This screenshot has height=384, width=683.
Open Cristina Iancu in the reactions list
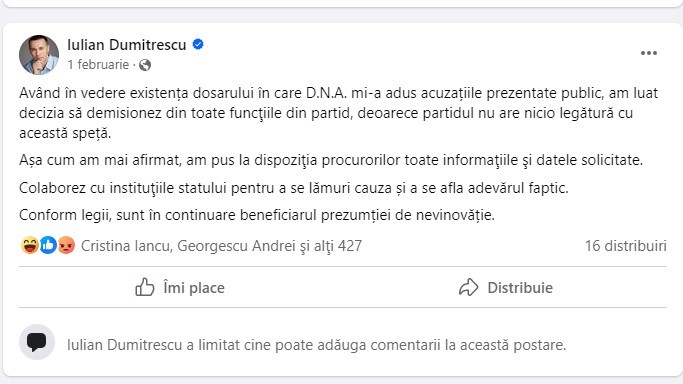pyautogui.click(x=125, y=246)
